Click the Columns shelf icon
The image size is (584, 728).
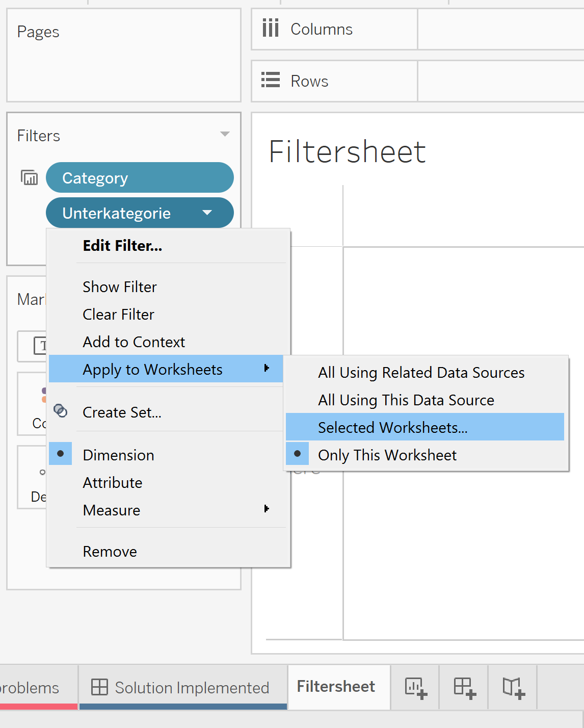(270, 29)
